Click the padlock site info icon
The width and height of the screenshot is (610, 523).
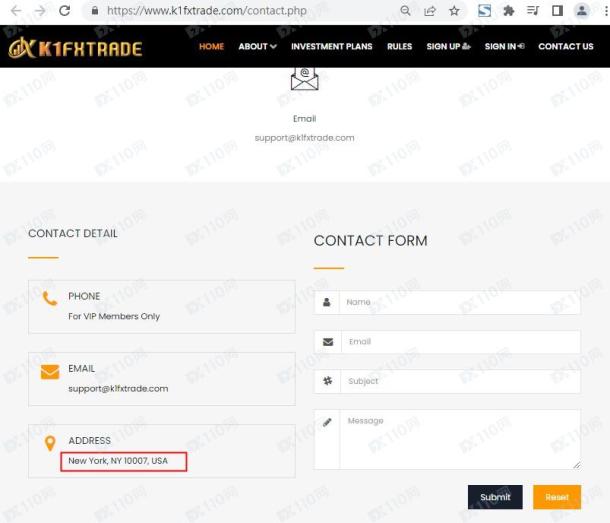click(x=95, y=11)
